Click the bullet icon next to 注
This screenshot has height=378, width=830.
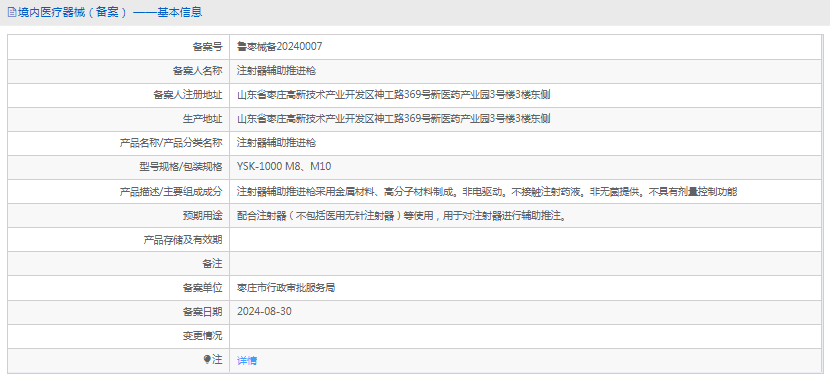click(x=207, y=359)
